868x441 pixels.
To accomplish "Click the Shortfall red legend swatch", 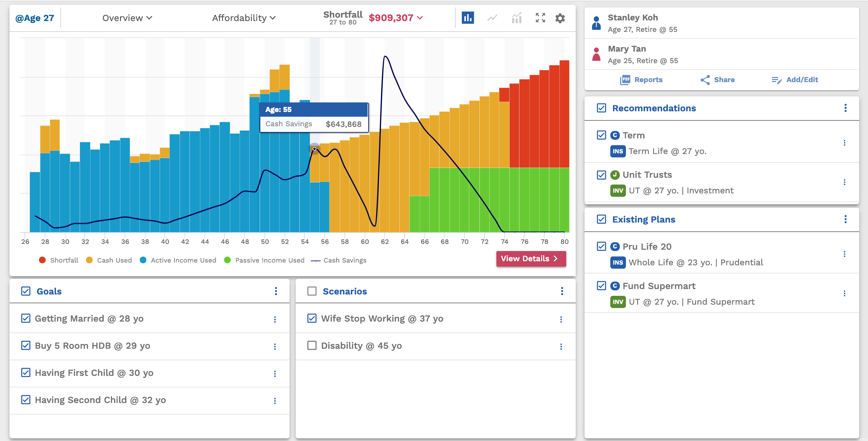I will (x=42, y=260).
